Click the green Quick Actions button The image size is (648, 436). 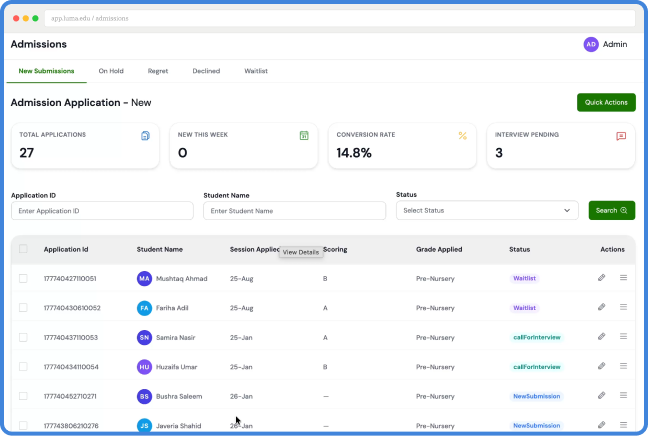[606, 102]
